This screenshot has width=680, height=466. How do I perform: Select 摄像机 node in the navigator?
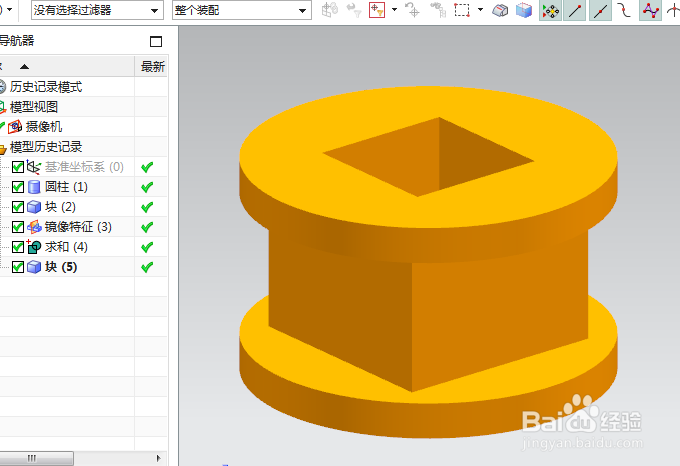44,127
